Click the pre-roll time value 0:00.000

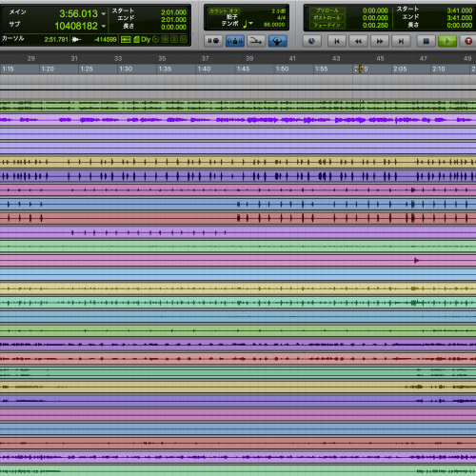point(375,10)
